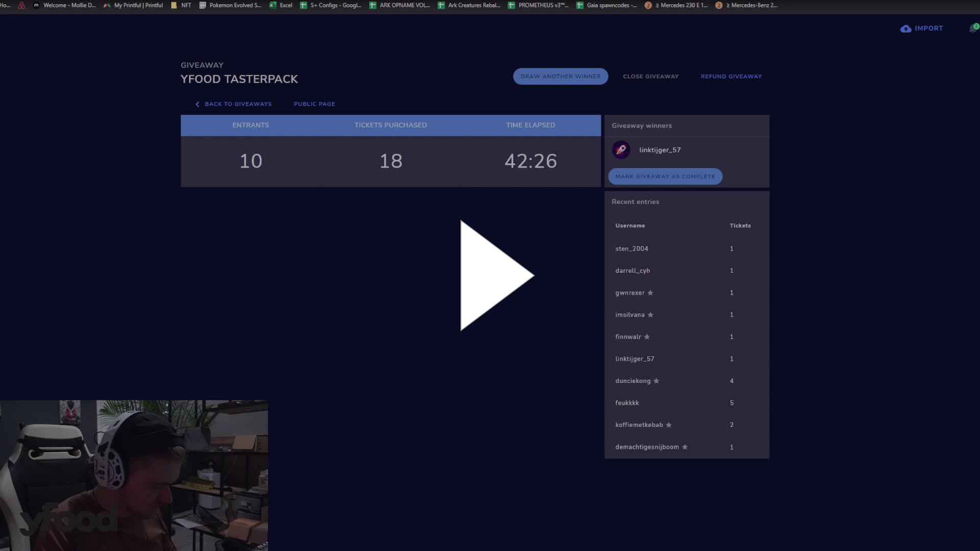Toggle finnwalr's star indicator
Image resolution: width=980 pixels, height=551 pixels.
tap(647, 337)
